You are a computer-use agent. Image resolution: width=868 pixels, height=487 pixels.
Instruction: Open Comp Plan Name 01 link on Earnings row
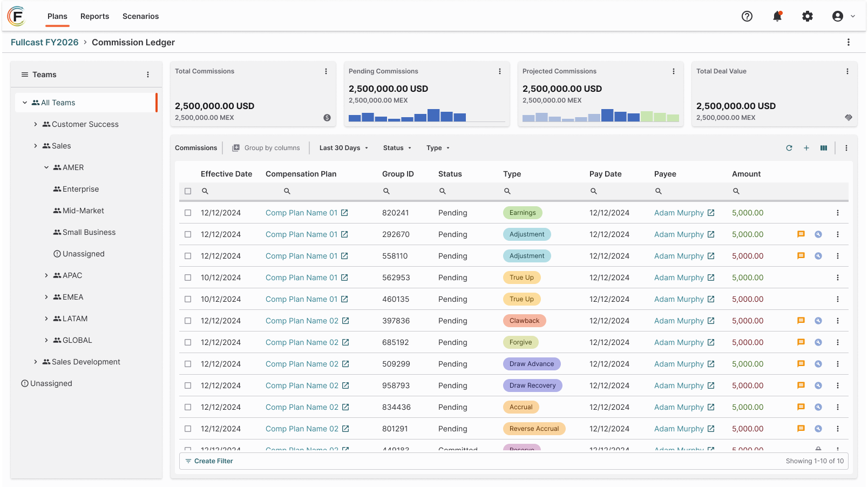pos(301,213)
